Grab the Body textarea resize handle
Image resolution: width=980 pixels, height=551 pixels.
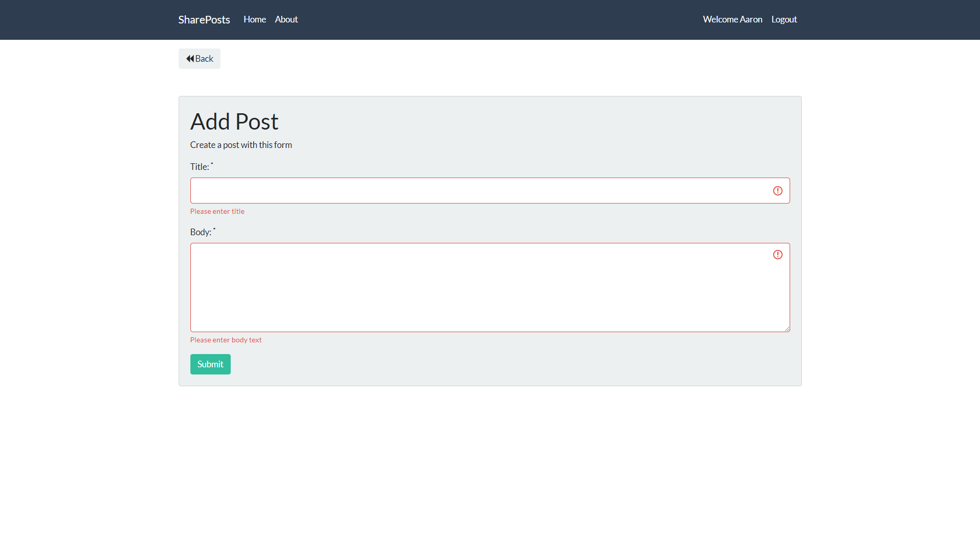point(787,329)
